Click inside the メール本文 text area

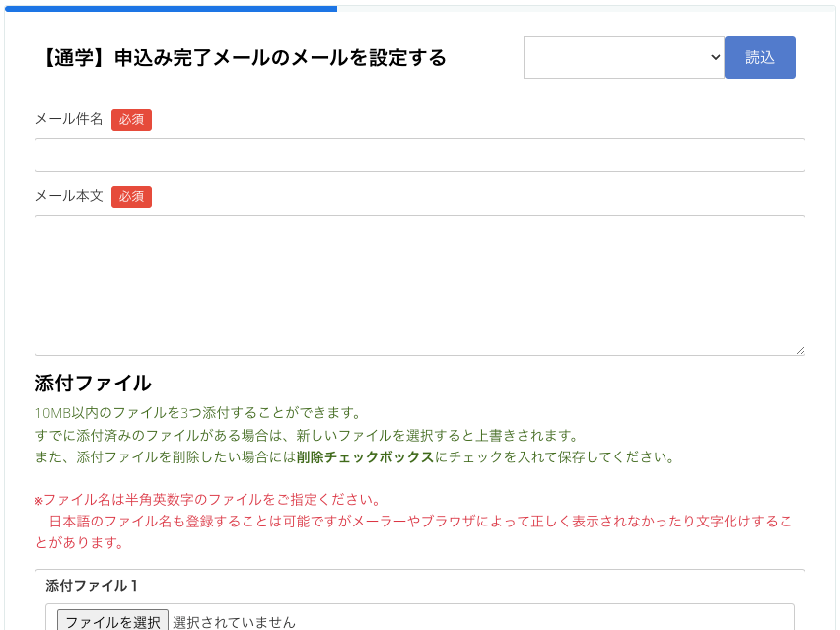419,284
